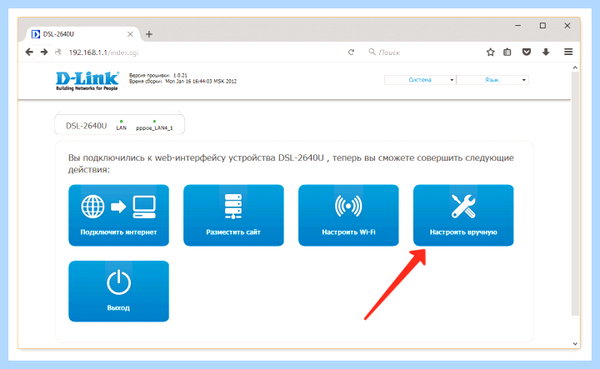
Task: Maximize the browser window
Action: 543,26
